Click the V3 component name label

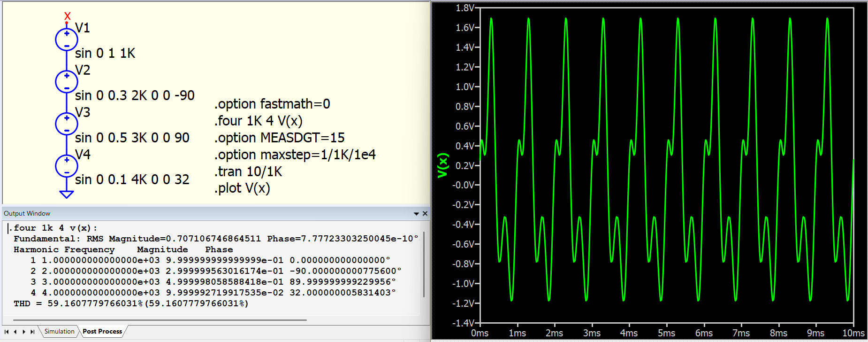click(83, 112)
